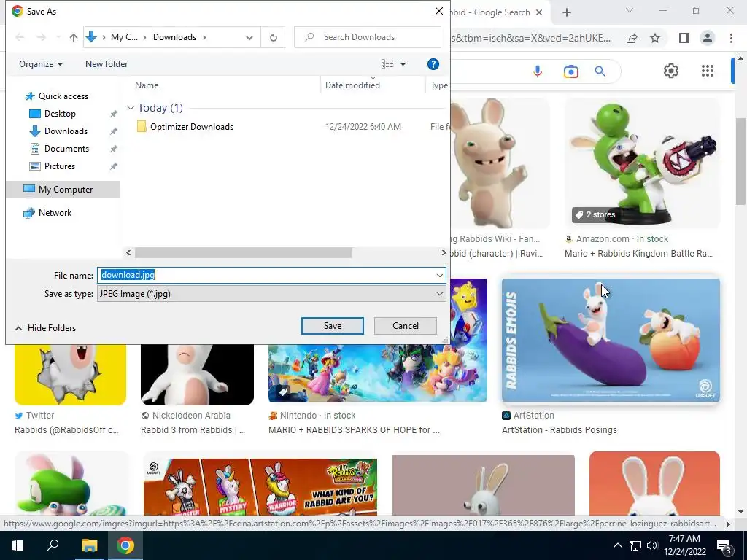This screenshot has width=747, height=560.
Task: Expand the Downloads path chevron
Action: point(204,37)
